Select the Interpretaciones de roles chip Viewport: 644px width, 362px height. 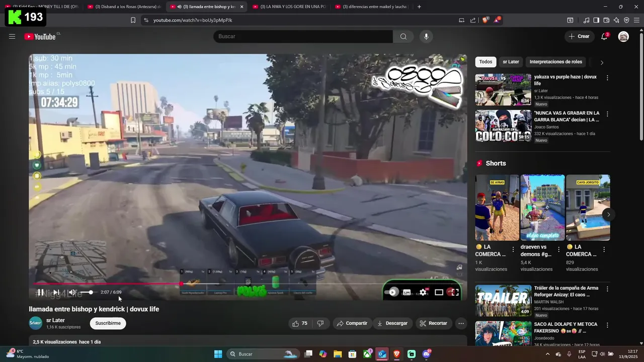pyautogui.click(x=555, y=62)
